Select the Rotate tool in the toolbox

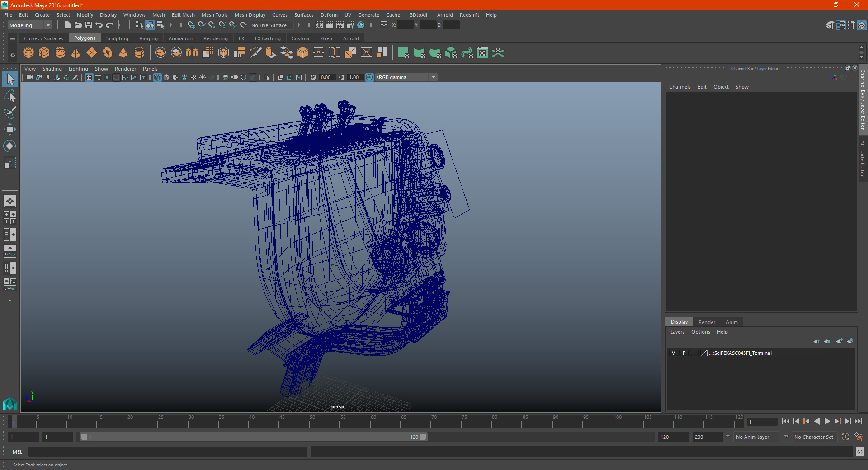tap(9, 146)
